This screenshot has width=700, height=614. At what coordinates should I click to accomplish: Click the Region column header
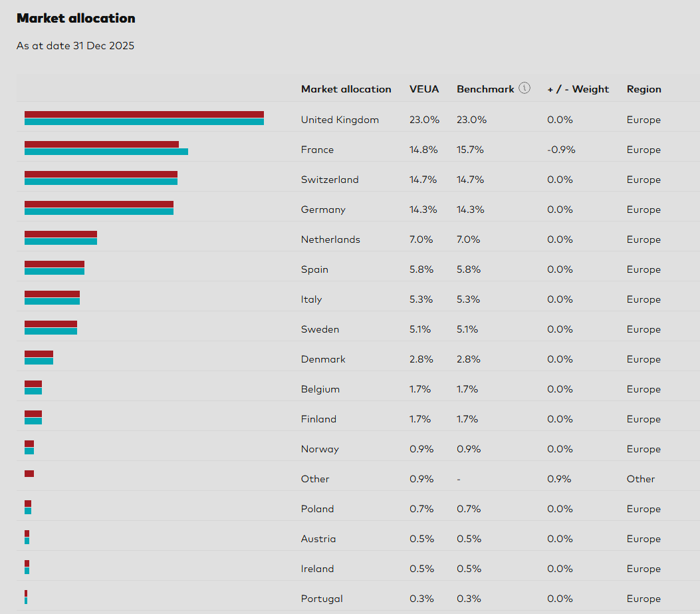[643, 89]
